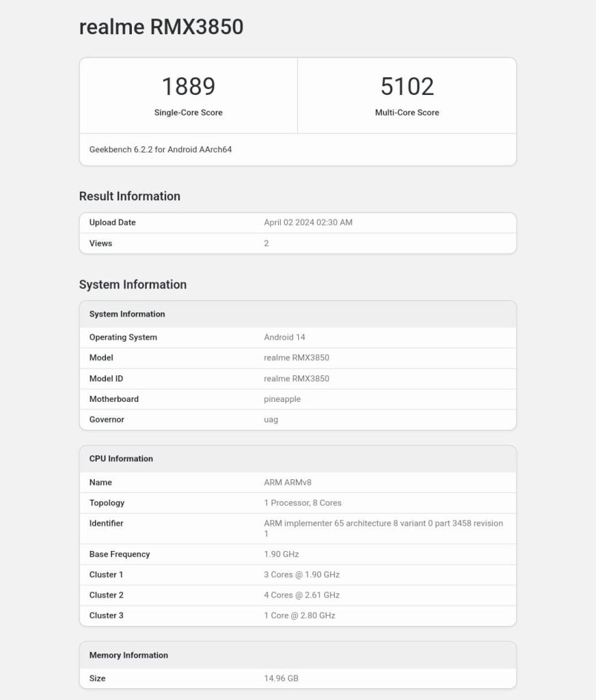The width and height of the screenshot is (596, 700).
Task: Click the Views row label
Action: coord(100,243)
